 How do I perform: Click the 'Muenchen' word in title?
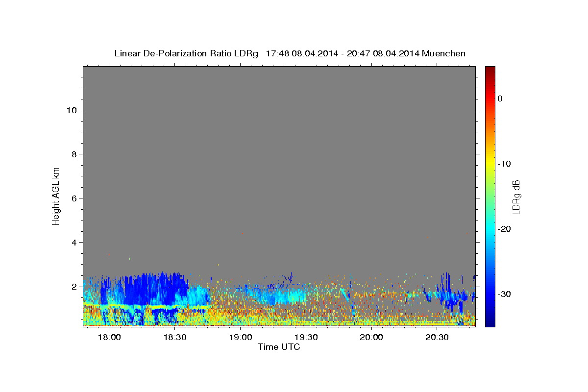[x=444, y=53]
